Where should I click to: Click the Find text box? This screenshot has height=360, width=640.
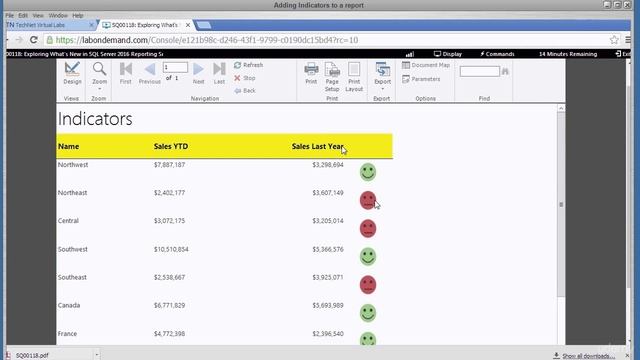tap(479, 71)
